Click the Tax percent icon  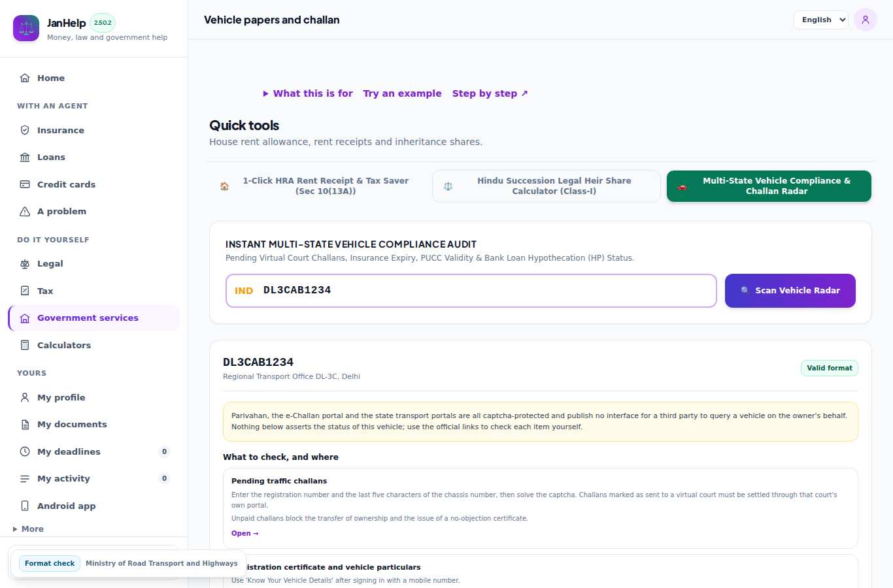[x=25, y=291]
